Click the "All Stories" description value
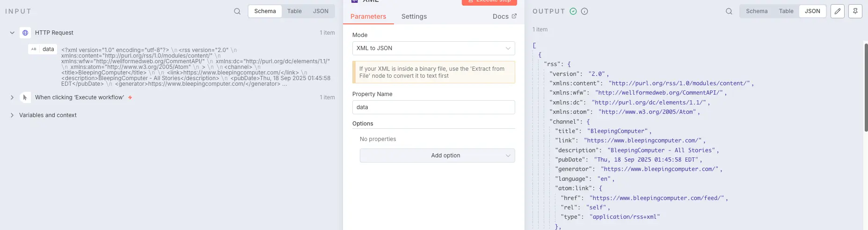868x230 pixels. 662,150
